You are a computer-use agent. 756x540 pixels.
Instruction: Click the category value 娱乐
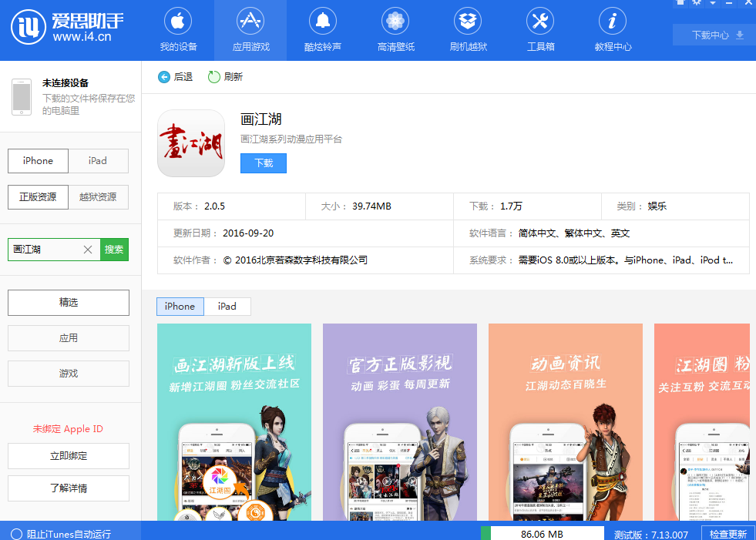click(657, 206)
